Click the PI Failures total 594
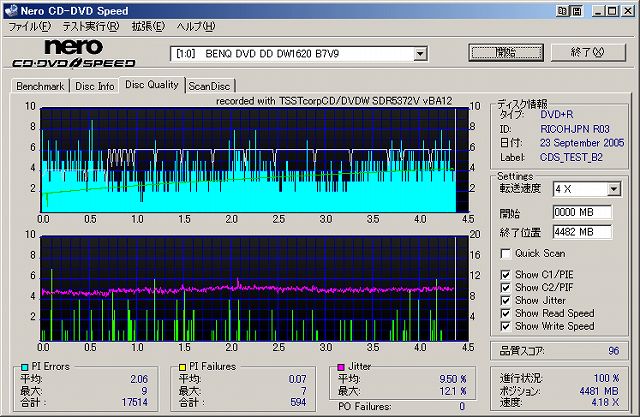 pos(298,403)
